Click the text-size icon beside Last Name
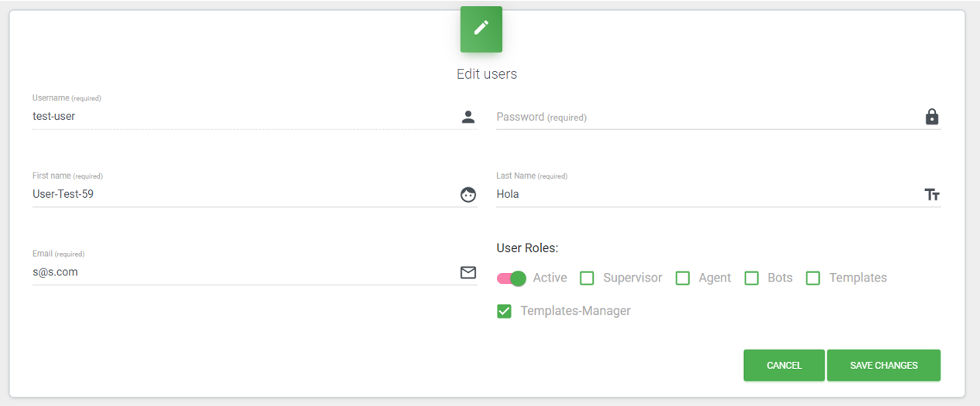This screenshot has height=406, width=980. (932, 195)
